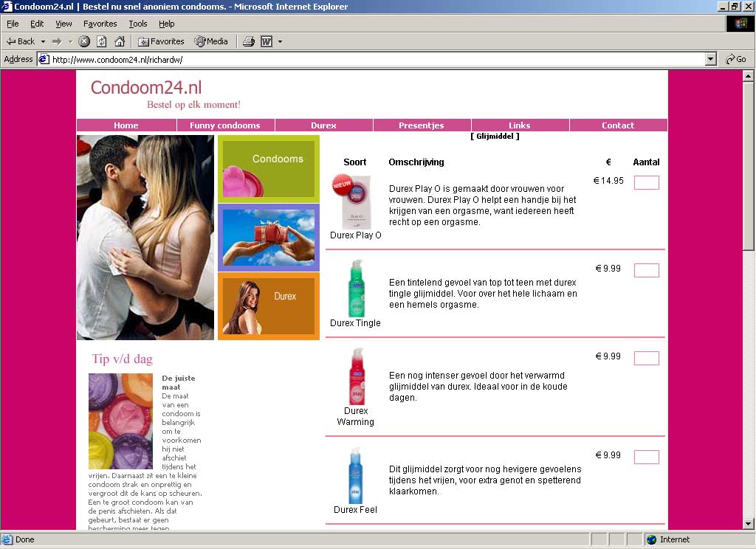Refresh the page using the Refresh icon
Image resolution: width=756 pixels, height=549 pixels.
click(x=102, y=41)
